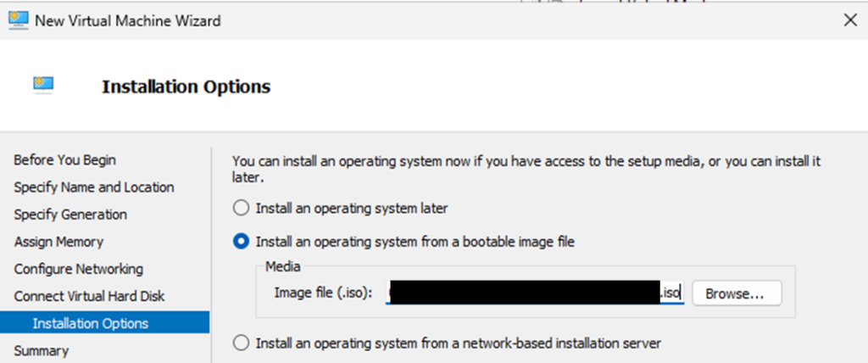This screenshot has width=868, height=363.
Task: Click the Image file (.iso) label
Action: point(324,293)
